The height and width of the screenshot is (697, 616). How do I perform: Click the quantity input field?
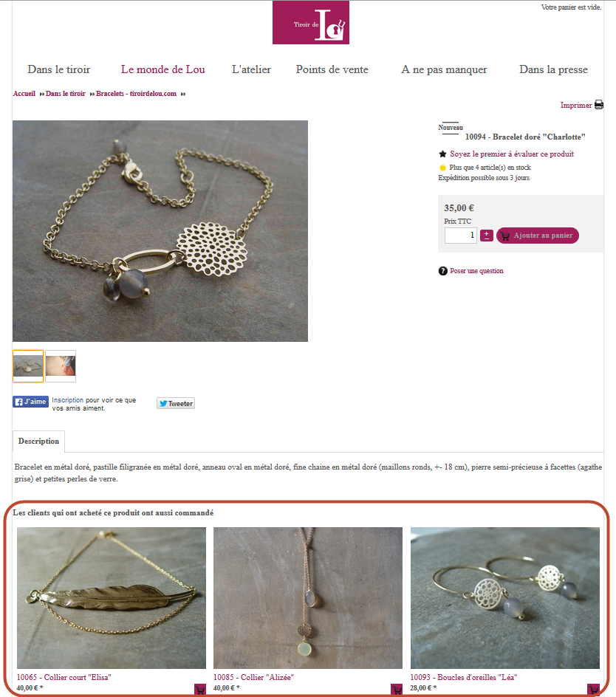point(461,235)
